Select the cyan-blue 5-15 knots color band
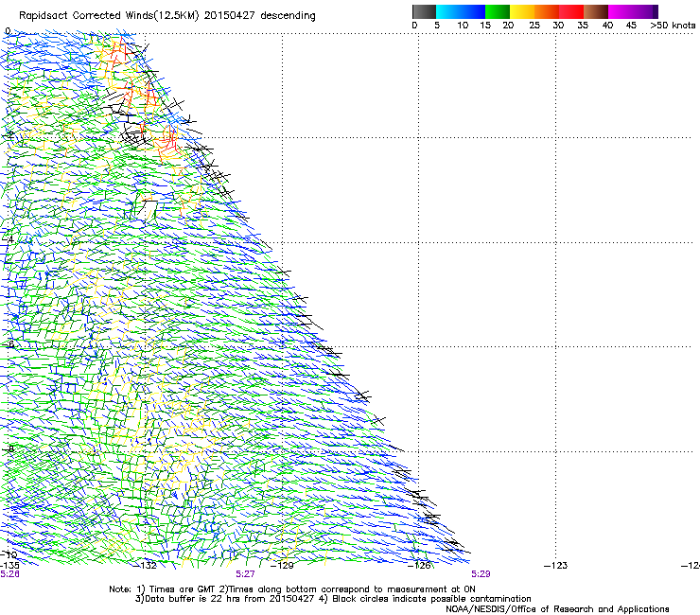 click(461, 11)
